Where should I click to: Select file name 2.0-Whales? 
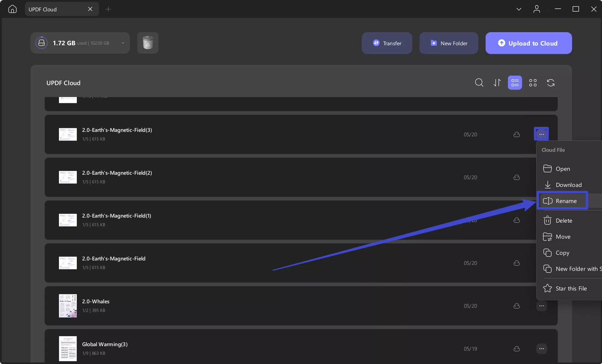coord(96,301)
